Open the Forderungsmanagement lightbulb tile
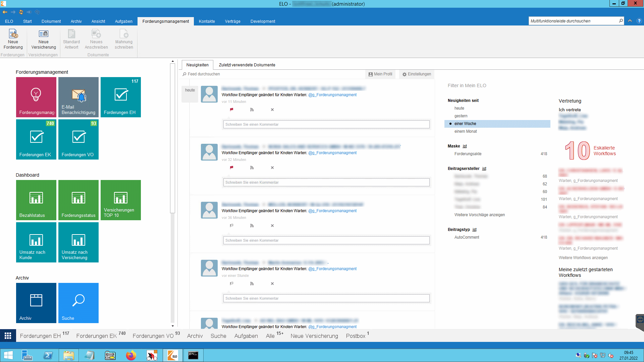 (x=36, y=97)
